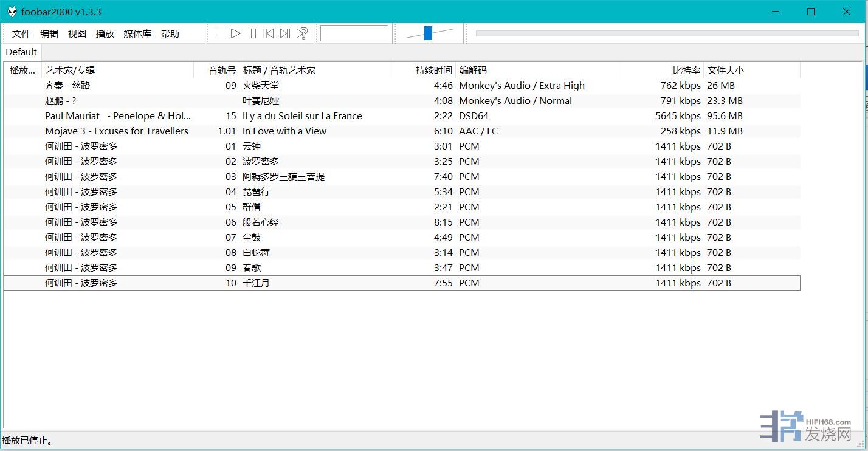Viewport: 868px width, 451px height.
Task: Click the playback seek bar
Action: click(x=666, y=33)
